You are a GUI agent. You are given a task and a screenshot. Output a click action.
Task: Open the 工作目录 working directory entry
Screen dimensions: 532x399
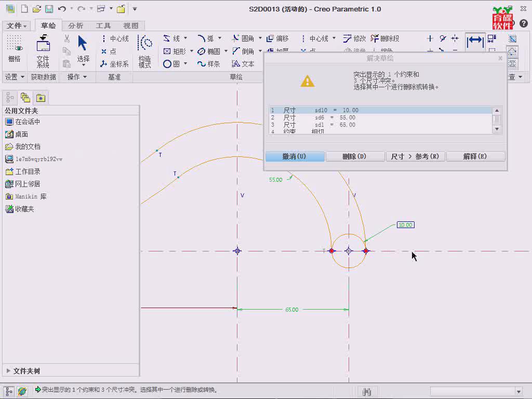(23, 171)
